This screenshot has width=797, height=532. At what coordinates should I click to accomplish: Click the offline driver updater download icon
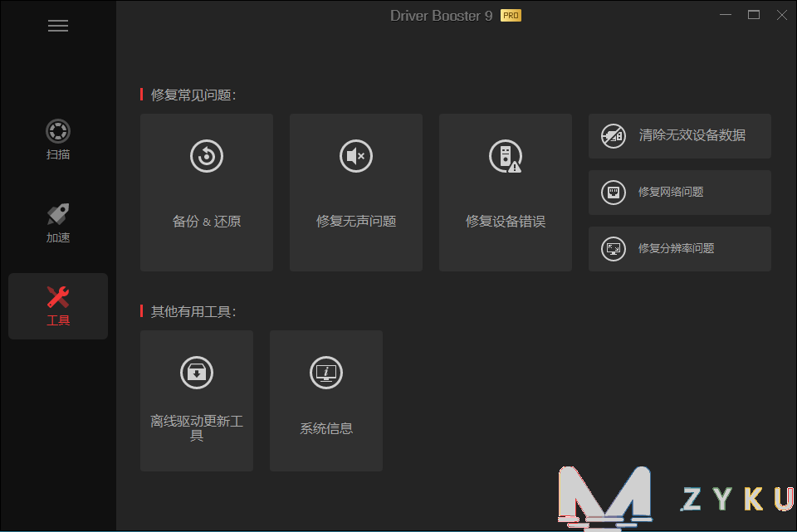pos(197,373)
